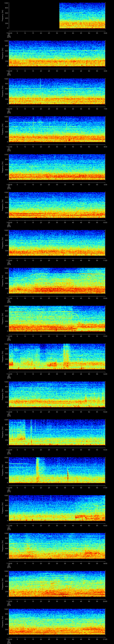114x644 pixels.
Task: Click 'Frequency (Hz)' axis label of 7:20:00 panel
Action: click(x=3, y=622)
